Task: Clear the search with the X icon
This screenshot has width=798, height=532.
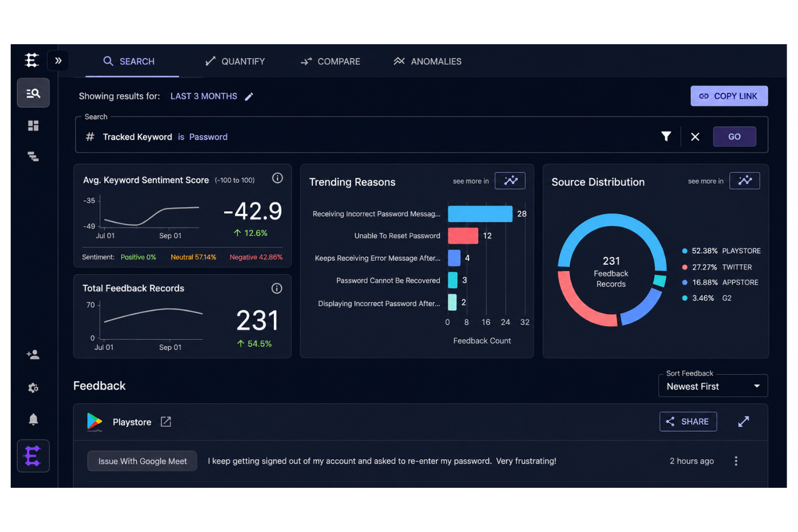Action: [695, 137]
